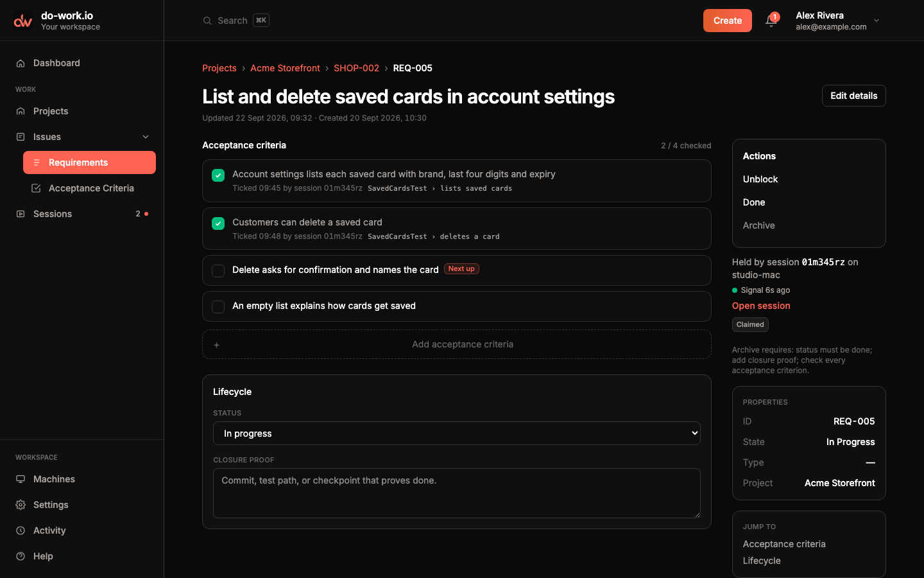The width and height of the screenshot is (924, 578).
Task: Click the Acceptance Criteria checkbox icon
Action: 36,188
